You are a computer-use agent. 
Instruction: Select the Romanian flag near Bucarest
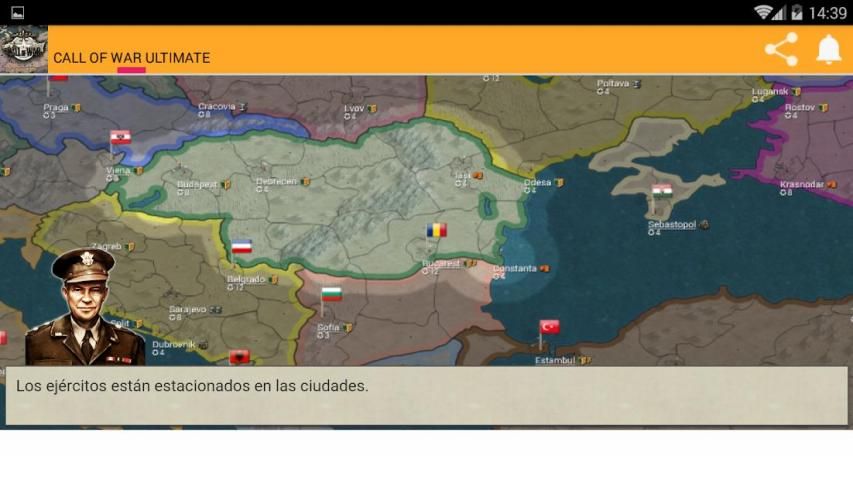click(x=436, y=231)
